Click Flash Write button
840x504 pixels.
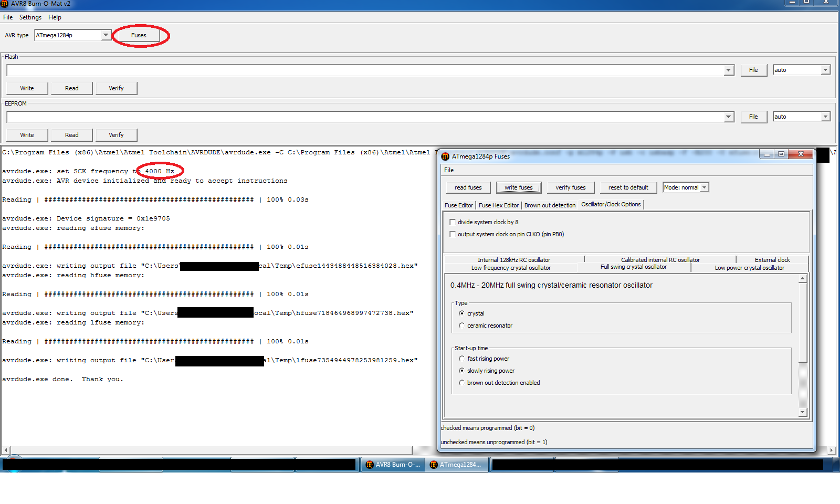27,88
